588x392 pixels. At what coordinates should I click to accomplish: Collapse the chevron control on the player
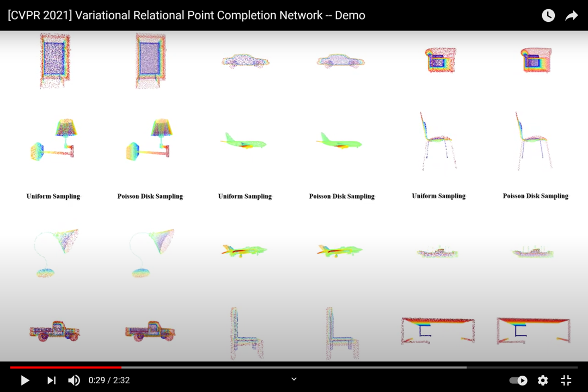pyautogui.click(x=294, y=379)
